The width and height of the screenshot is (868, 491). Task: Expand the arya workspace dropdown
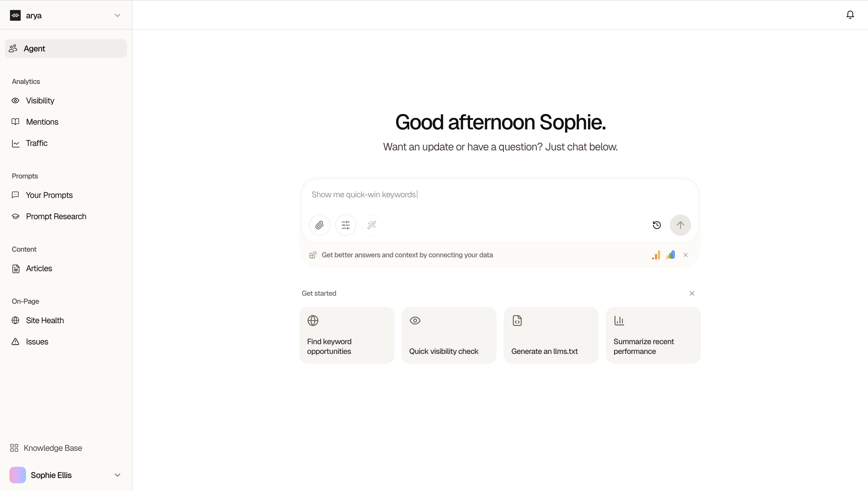click(x=117, y=16)
